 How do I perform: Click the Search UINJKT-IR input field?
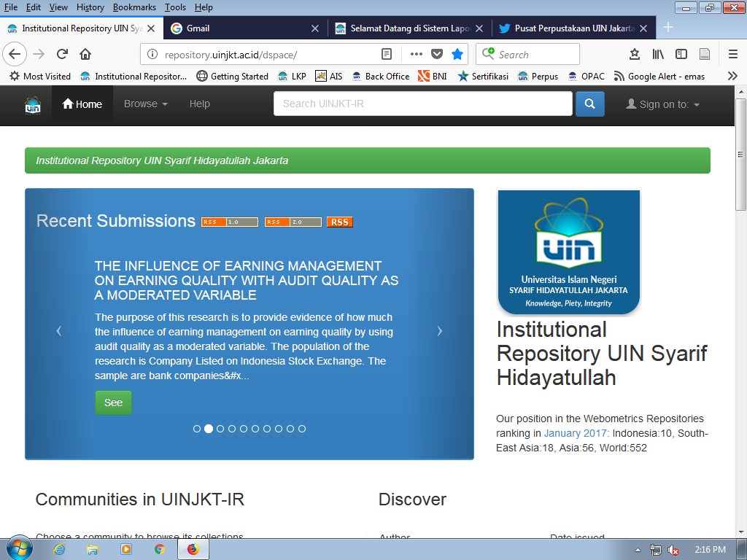coord(423,104)
